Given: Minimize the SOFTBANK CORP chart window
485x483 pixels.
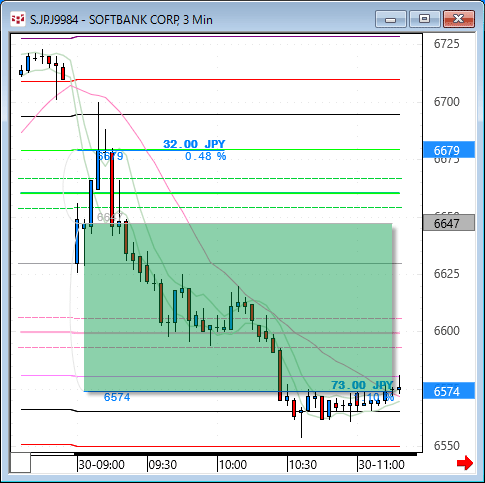Looking at the screenshot, I should click(390, 19).
